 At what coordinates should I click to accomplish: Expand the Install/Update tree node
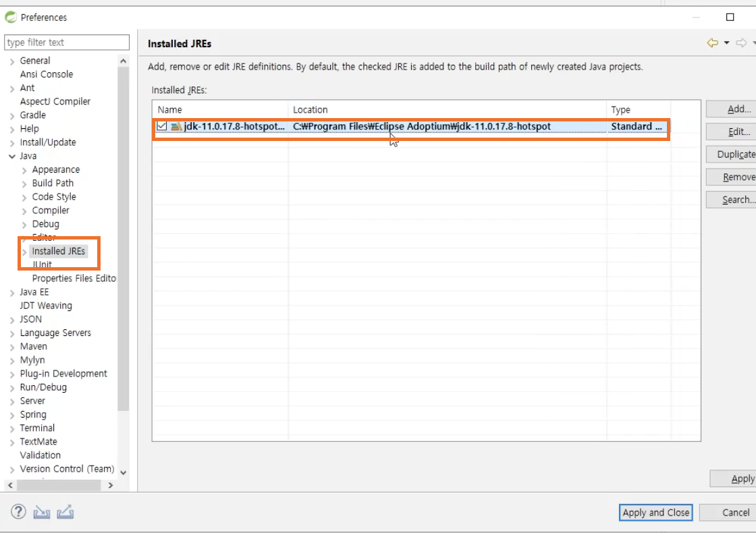coord(12,142)
